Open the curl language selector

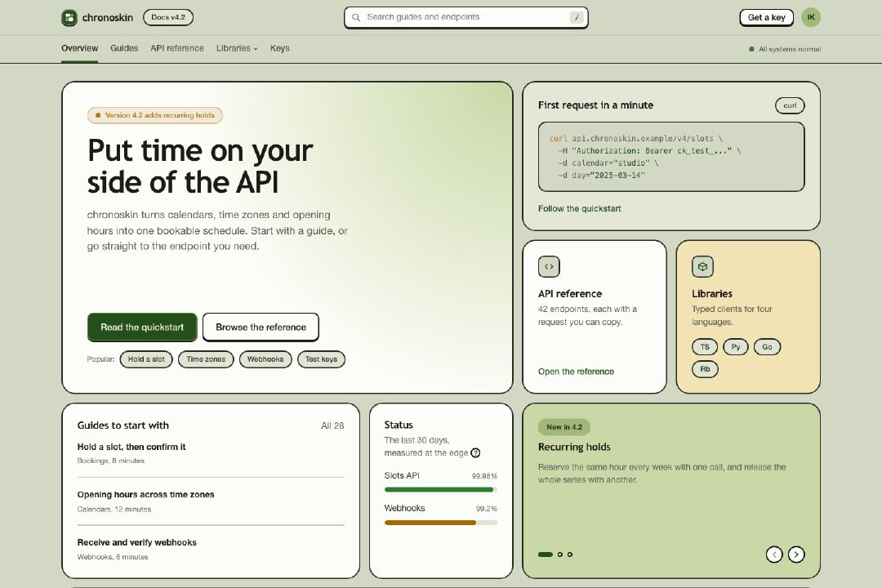click(x=790, y=105)
